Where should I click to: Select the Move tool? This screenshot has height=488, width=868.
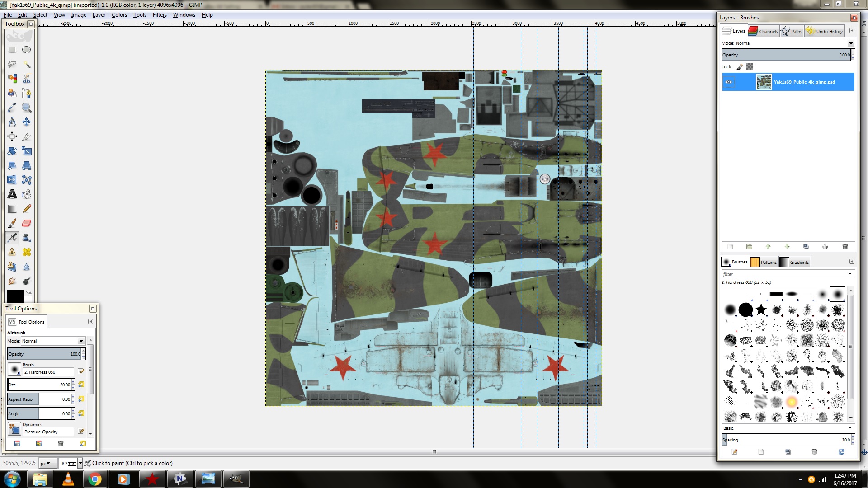click(x=27, y=122)
